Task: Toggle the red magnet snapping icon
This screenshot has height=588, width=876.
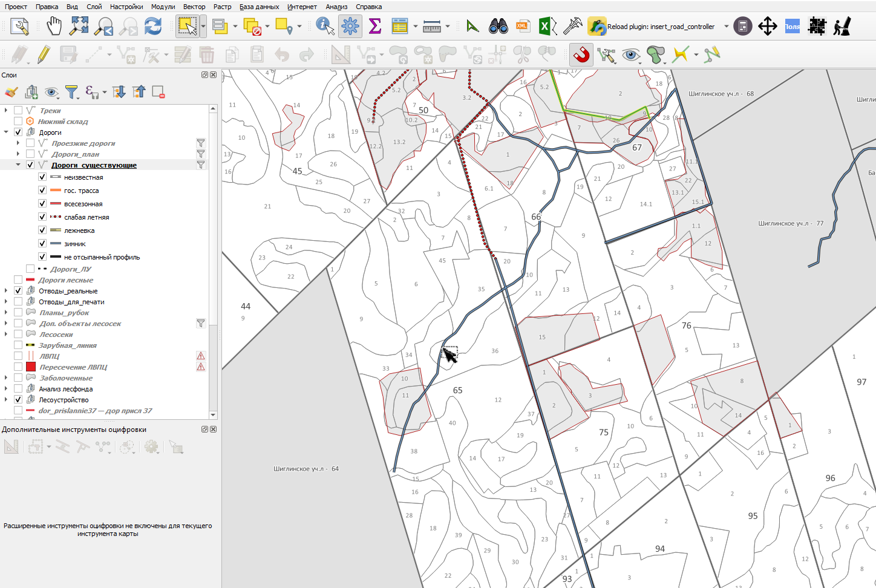Action: click(581, 55)
